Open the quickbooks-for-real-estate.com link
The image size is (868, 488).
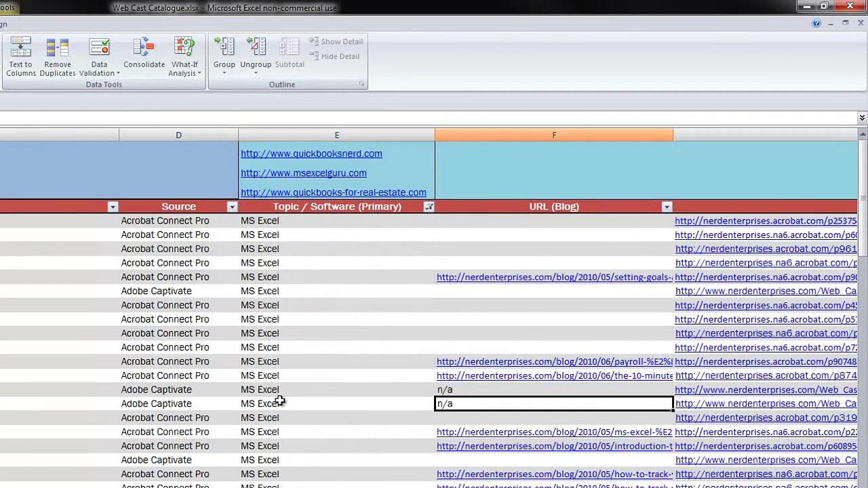click(x=334, y=192)
